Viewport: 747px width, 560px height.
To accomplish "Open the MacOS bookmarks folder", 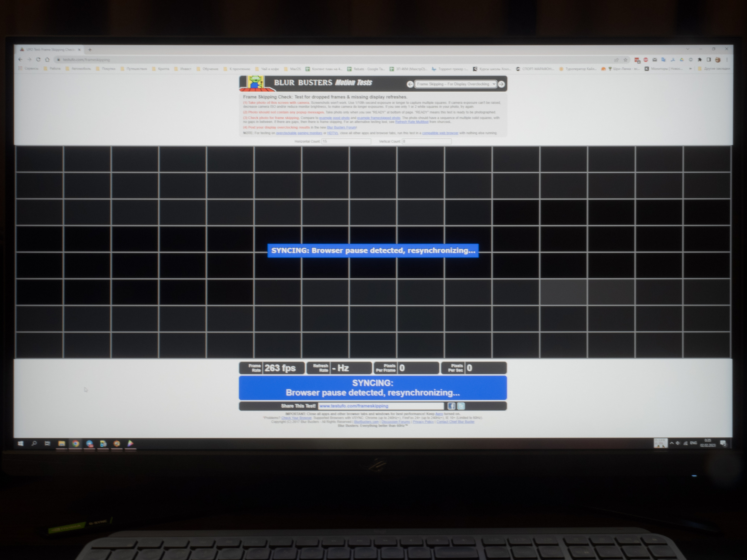I will point(292,69).
